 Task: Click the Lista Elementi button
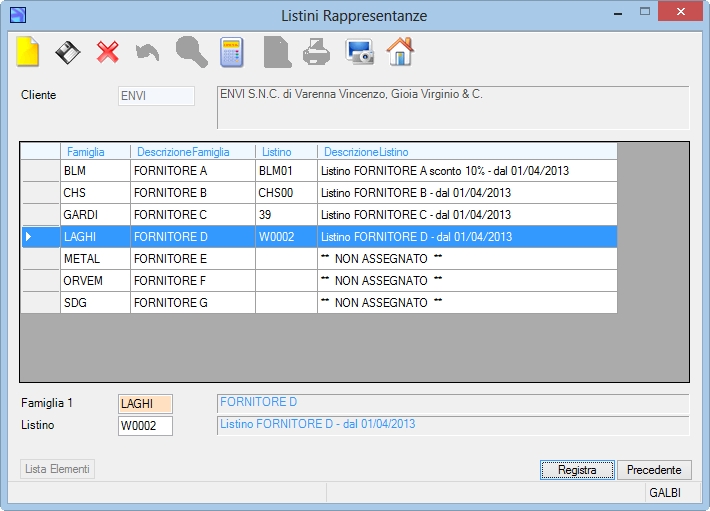click(57, 469)
